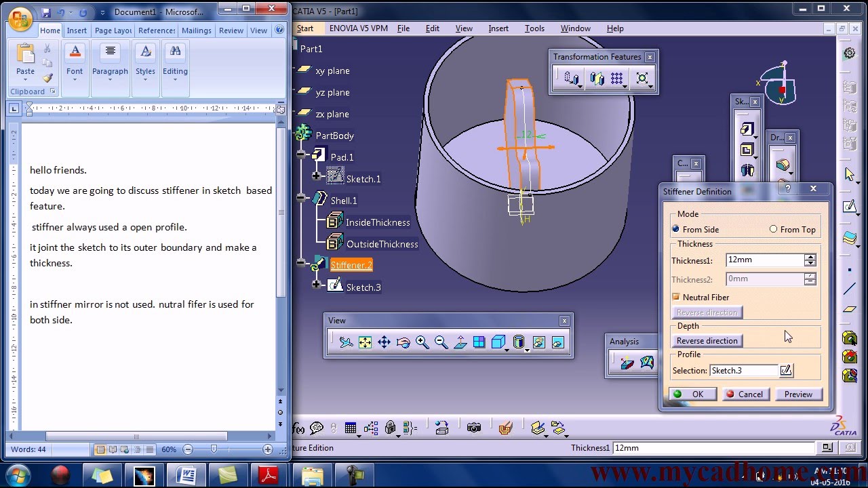This screenshot has height=488, width=868.
Task: Click the Sketch edit icon beside Selection field
Action: [x=786, y=370]
